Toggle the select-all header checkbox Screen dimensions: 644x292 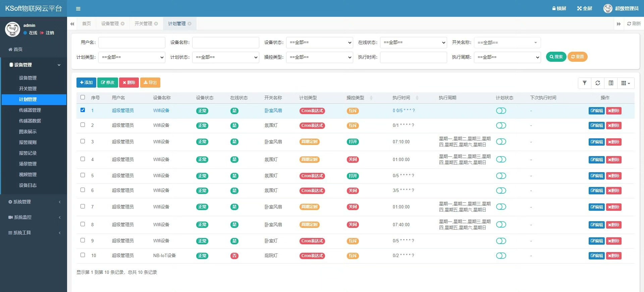[83, 97]
